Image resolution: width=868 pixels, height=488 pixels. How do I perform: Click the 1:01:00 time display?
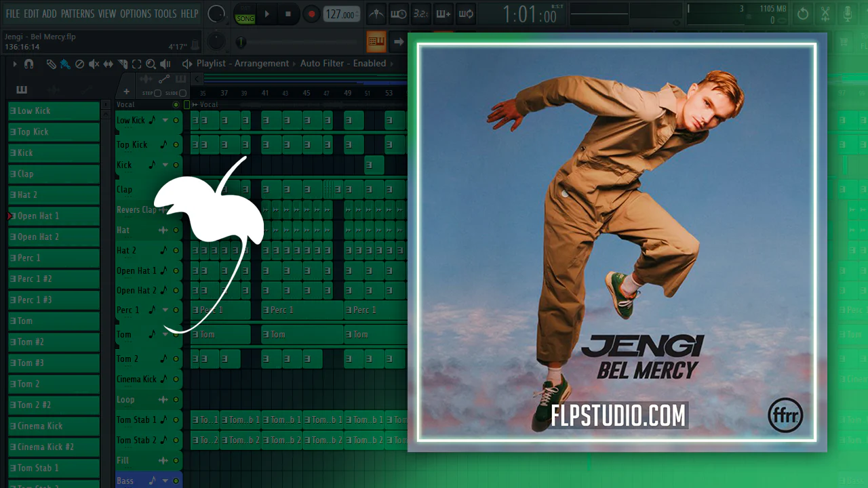pyautogui.click(x=529, y=14)
